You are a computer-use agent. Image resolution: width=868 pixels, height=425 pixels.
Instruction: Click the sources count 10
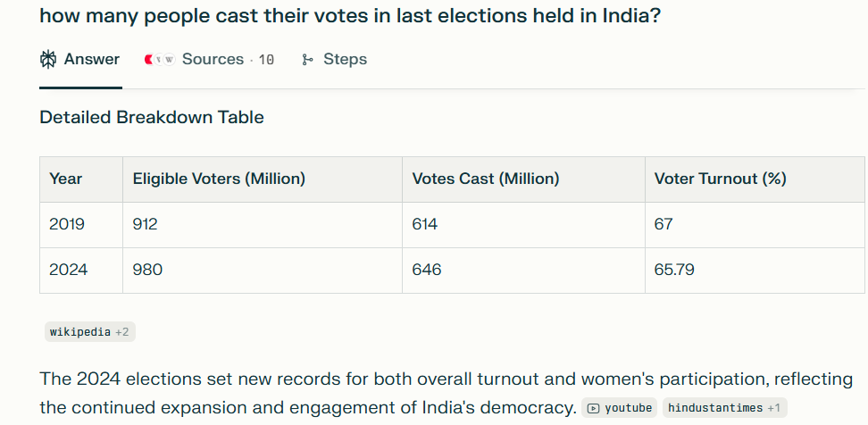(266, 60)
